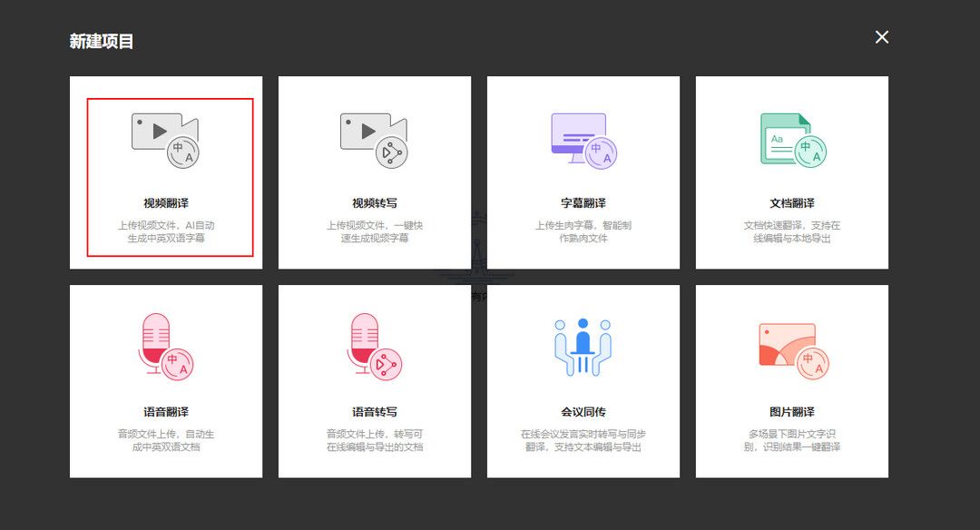This screenshot has height=530, width=980.
Task: Select the 字幕翻译 title text
Action: point(583,203)
